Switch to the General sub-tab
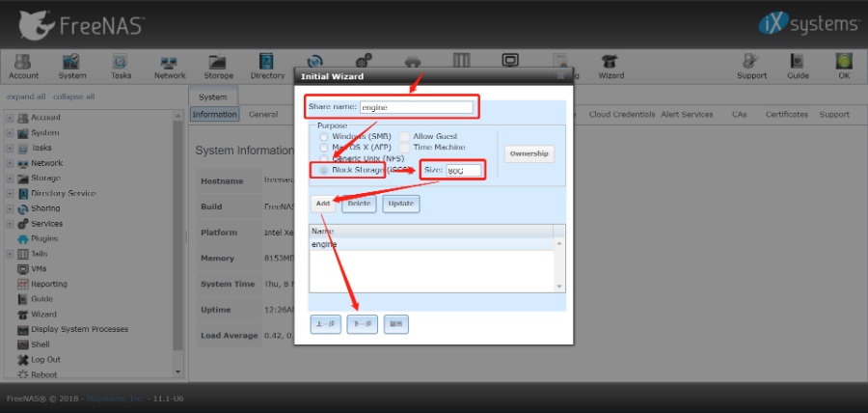 [x=263, y=115]
